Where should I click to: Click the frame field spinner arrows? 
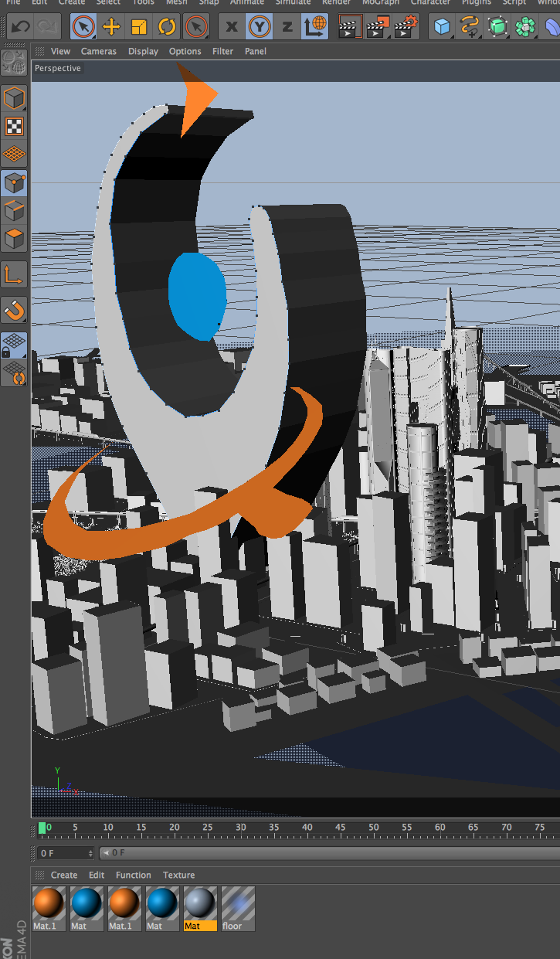click(90, 853)
